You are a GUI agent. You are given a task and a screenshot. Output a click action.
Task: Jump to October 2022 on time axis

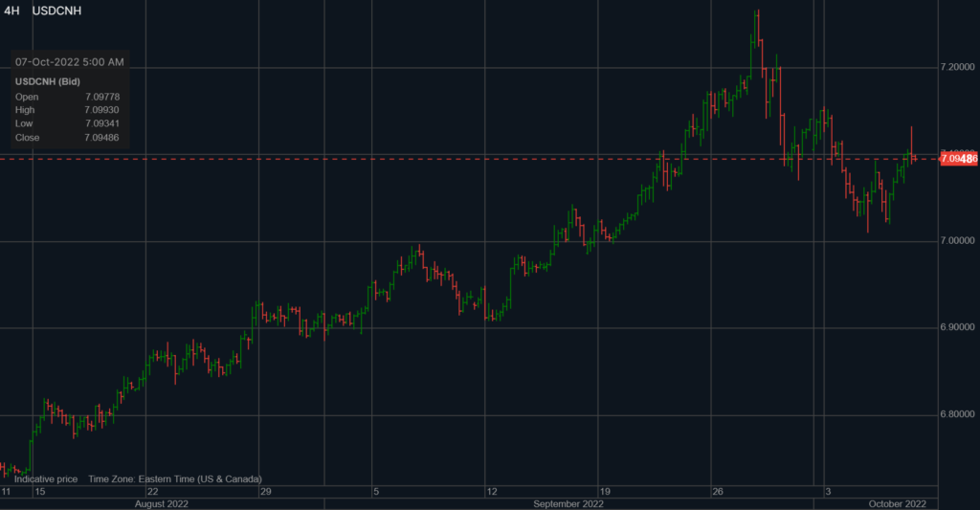coord(897,503)
